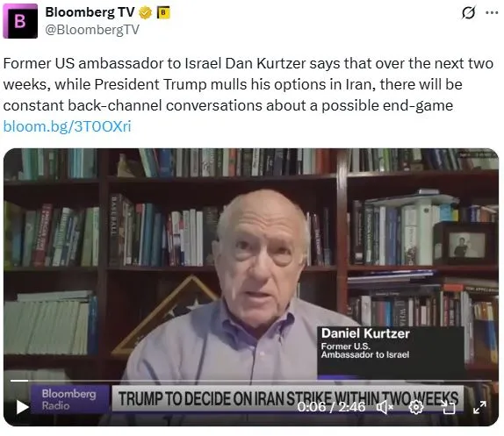504x436 pixels.
Task: Visit the @BloombergTV handle link
Action: coord(92,30)
